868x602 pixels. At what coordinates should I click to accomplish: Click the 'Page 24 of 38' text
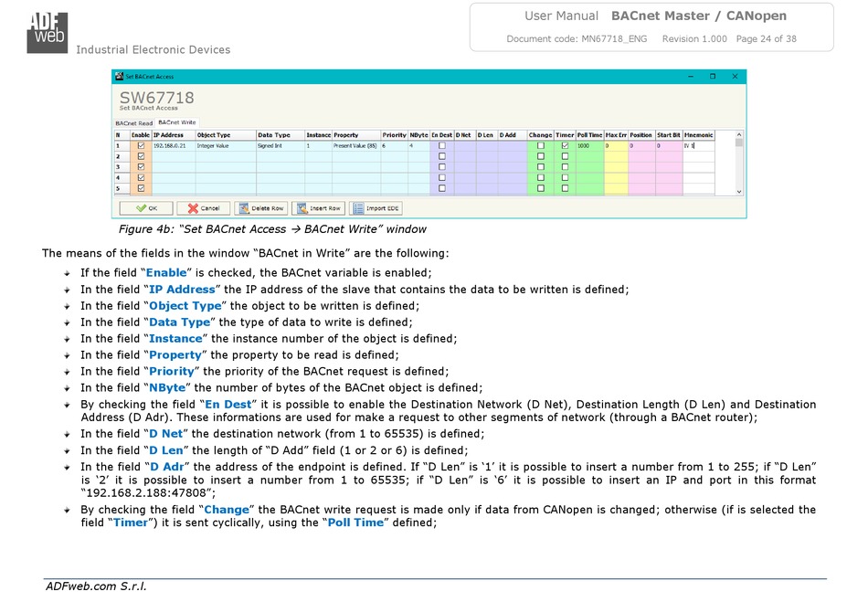click(767, 38)
